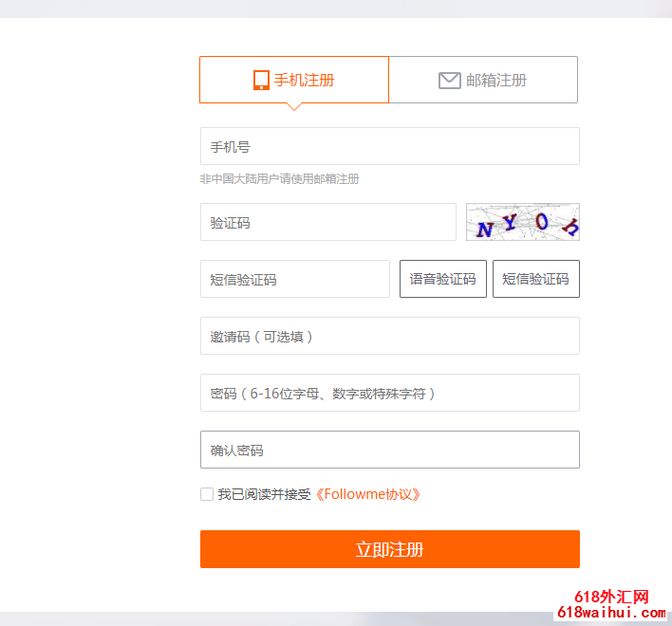This screenshot has height=626, width=672.
Task: Focus the 邀请码(可选填) invitation field
Action: (x=389, y=337)
